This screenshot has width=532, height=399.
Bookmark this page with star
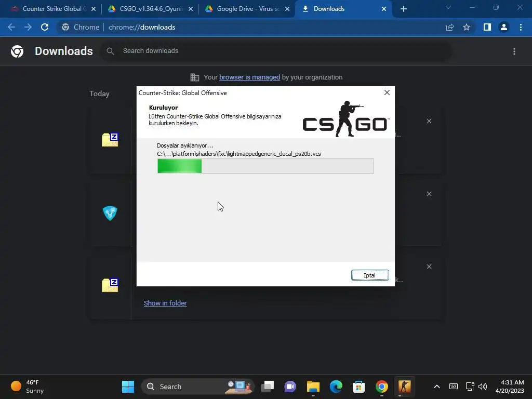tap(467, 27)
